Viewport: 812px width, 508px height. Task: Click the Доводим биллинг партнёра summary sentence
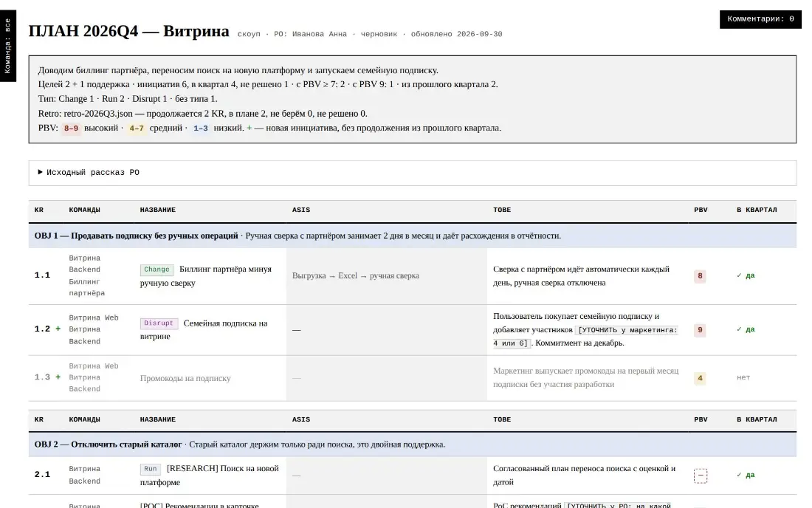238,70
